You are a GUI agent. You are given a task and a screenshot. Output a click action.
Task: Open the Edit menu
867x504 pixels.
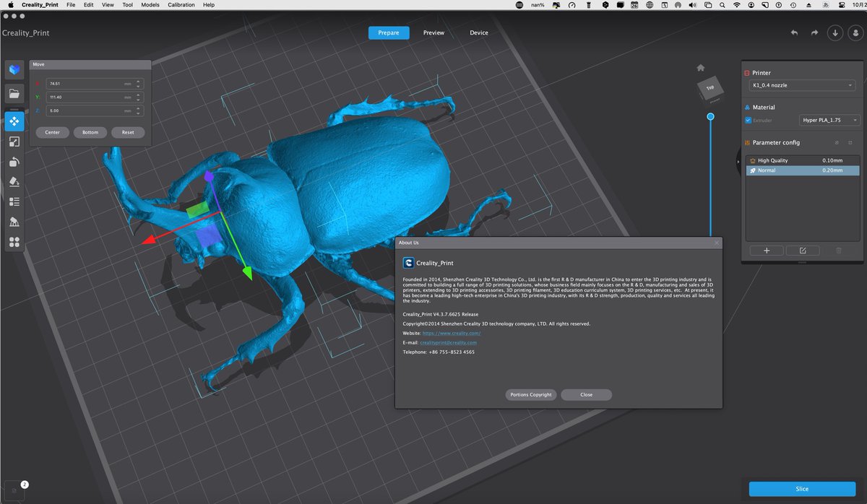coord(88,5)
